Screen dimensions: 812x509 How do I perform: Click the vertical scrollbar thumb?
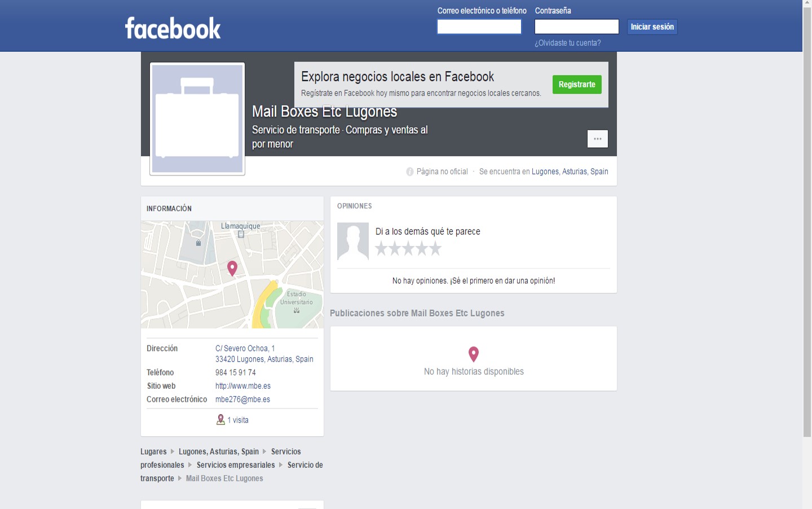[x=807, y=223]
